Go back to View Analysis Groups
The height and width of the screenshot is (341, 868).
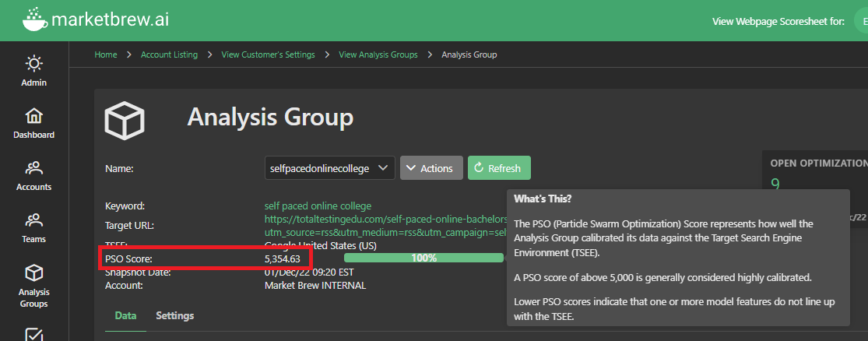[378, 54]
